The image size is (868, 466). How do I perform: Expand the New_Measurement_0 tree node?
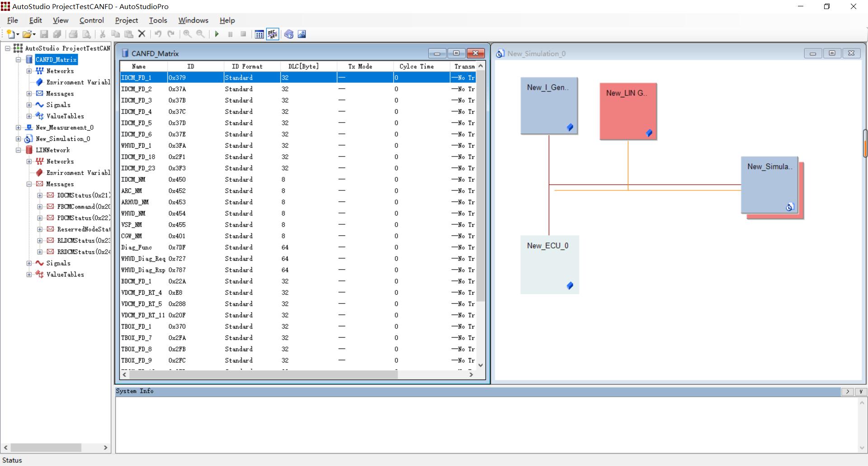(19, 127)
